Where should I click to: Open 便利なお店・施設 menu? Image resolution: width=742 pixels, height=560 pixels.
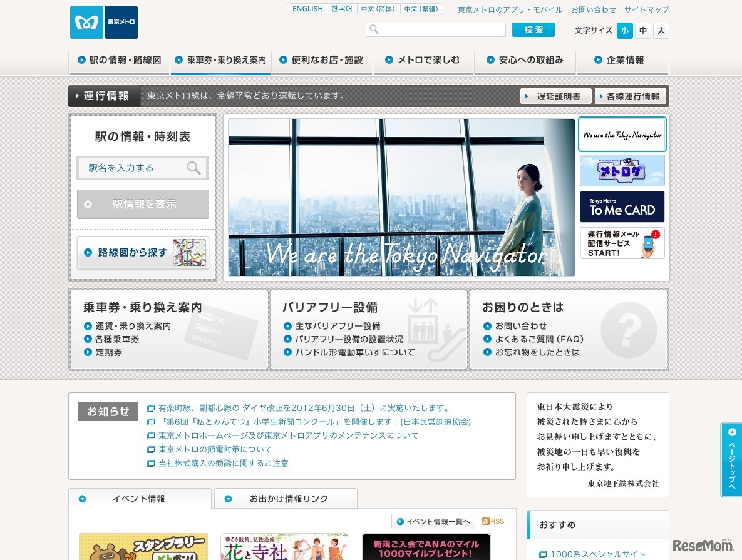point(322,61)
